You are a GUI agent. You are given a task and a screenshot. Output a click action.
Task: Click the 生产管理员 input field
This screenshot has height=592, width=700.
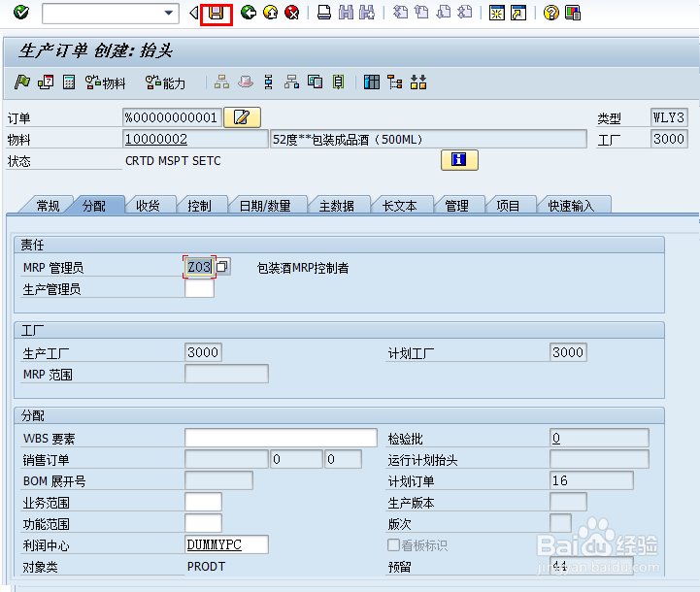pyautogui.click(x=199, y=288)
